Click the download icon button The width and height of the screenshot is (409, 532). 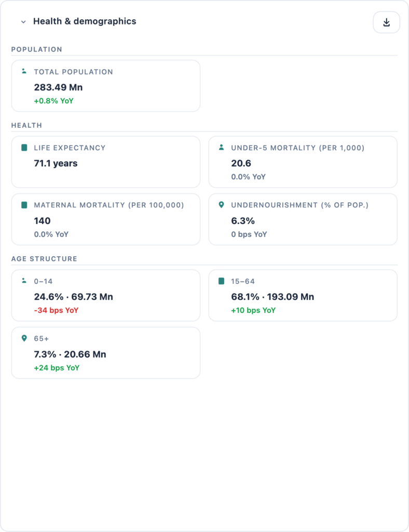[386, 22]
